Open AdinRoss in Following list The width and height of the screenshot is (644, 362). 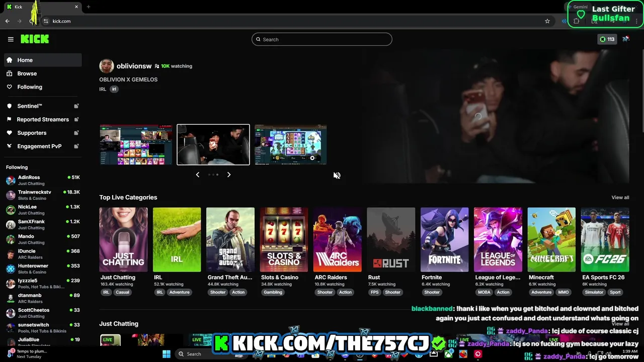coord(43,180)
